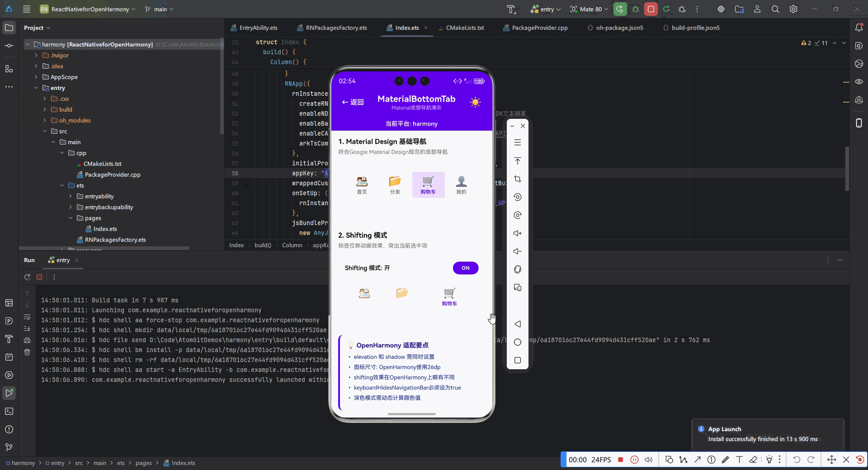Open entry run configuration dropdown
This screenshot has height=470, width=868.
(545, 9)
